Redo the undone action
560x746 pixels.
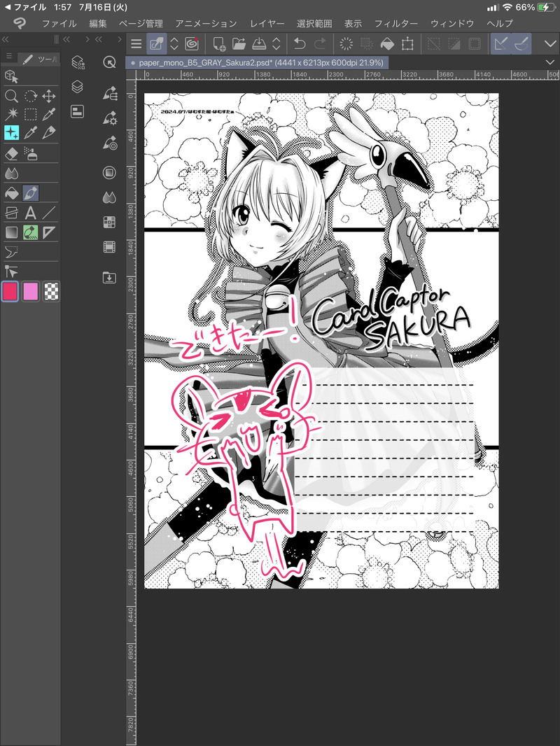click(x=320, y=44)
